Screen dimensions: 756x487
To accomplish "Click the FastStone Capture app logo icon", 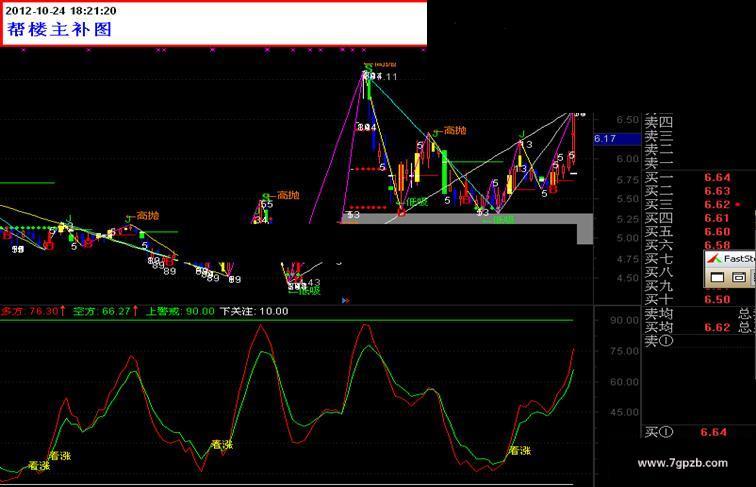I will 714,259.
